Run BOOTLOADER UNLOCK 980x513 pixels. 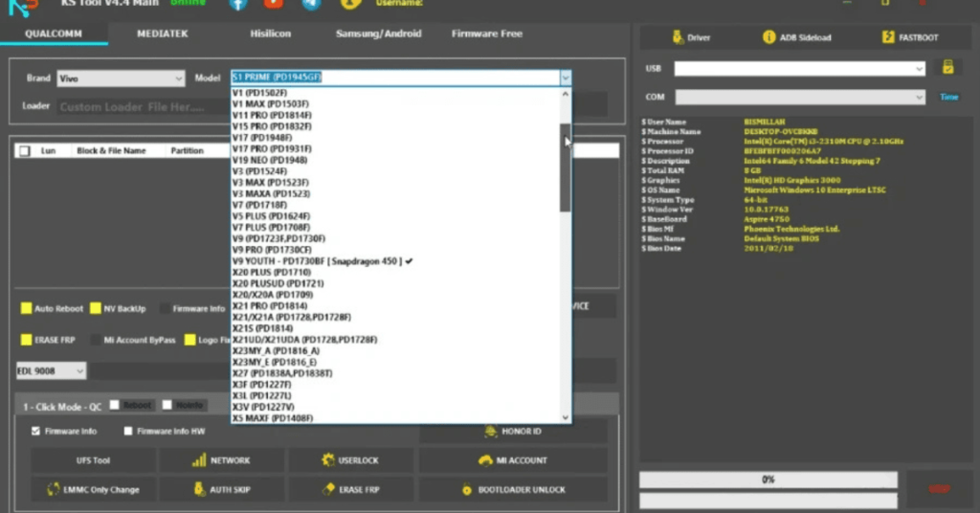click(513, 490)
